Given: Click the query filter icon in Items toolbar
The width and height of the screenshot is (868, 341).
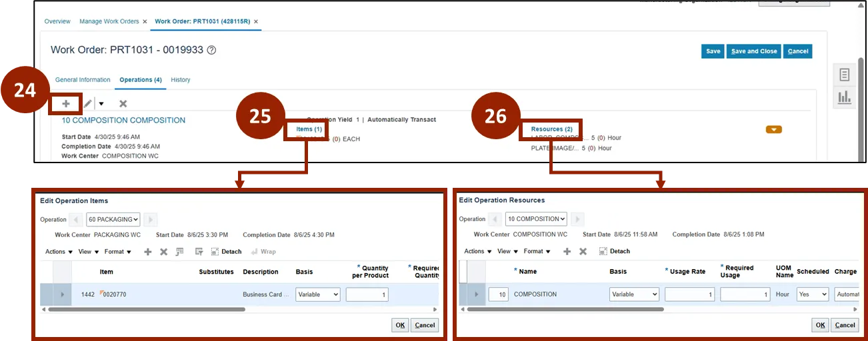Looking at the screenshot, I should 199,252.
